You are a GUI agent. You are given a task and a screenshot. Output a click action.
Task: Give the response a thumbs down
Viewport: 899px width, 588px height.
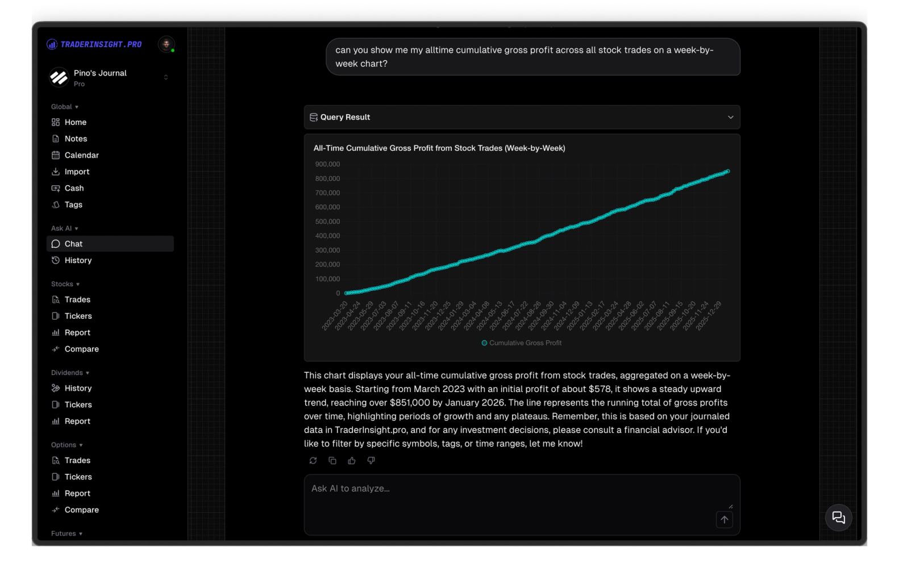(x=371, y=461)
